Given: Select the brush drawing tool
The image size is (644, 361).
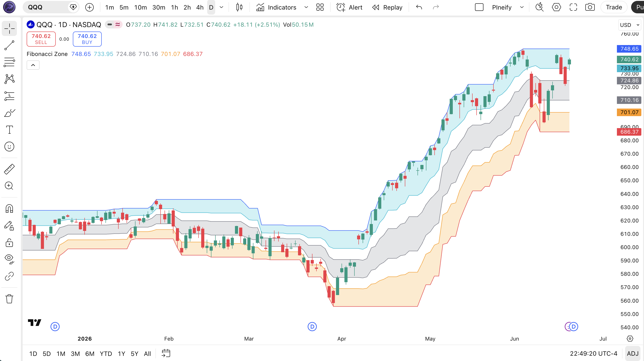Looking at the screenshot, I should point(9,113).
